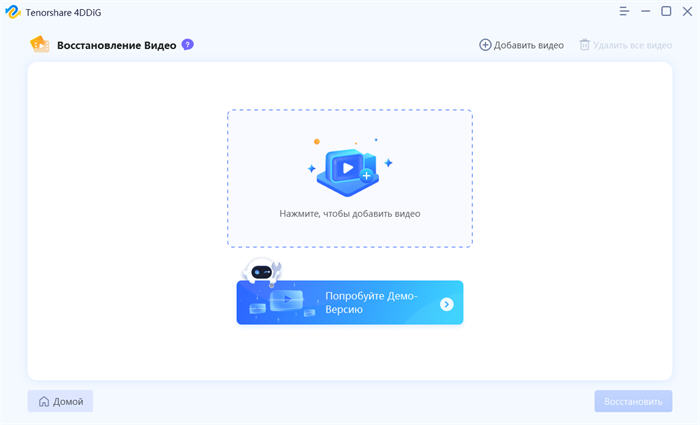The width and height of the screenshot is (700, 425).
Task: Click the Добавить видео label in the toolbar
Action: point(529,45)
